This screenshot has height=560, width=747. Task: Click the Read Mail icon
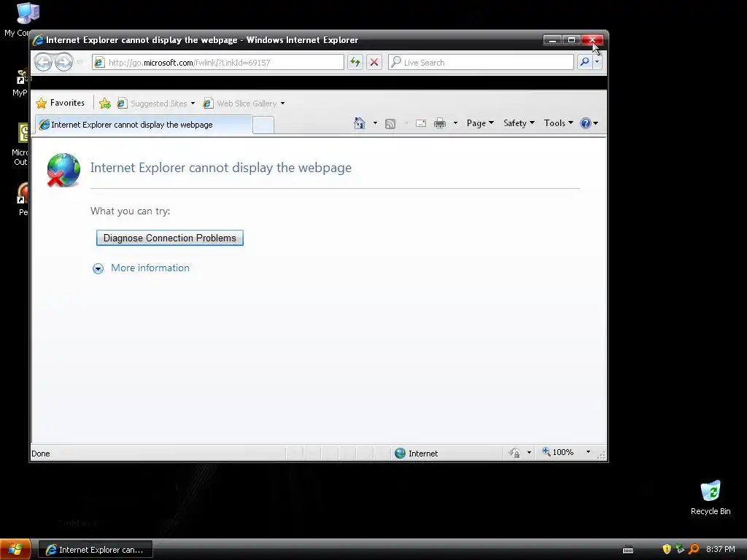[421, 123]
